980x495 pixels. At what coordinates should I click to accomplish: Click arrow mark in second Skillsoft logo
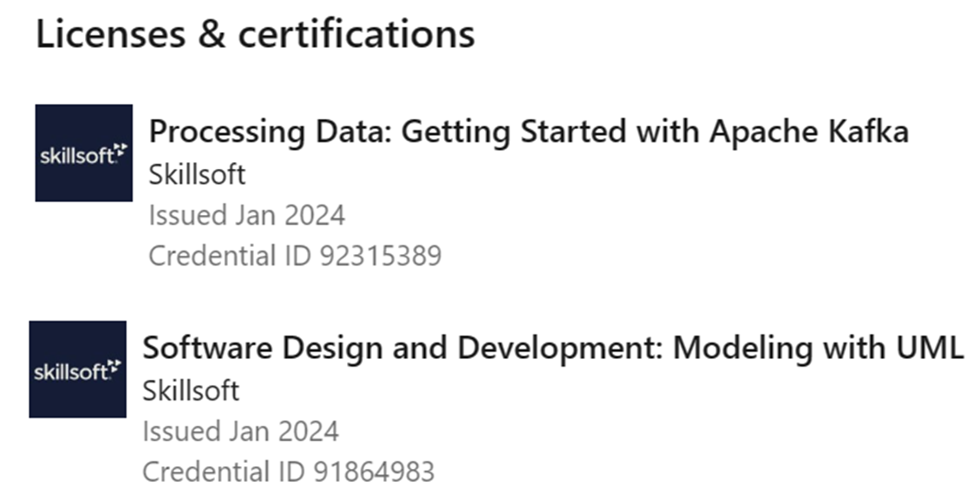pyautogui.click(x=114, y=367)
